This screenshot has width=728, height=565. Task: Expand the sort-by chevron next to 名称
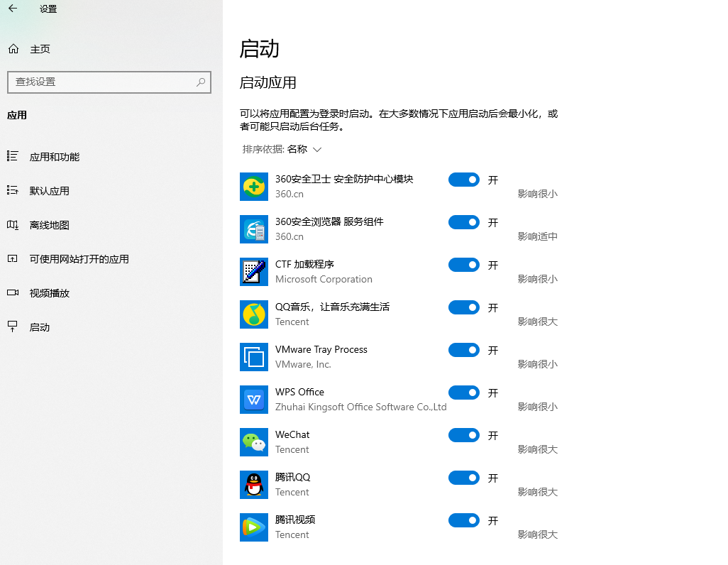click(x=317, y=150)
